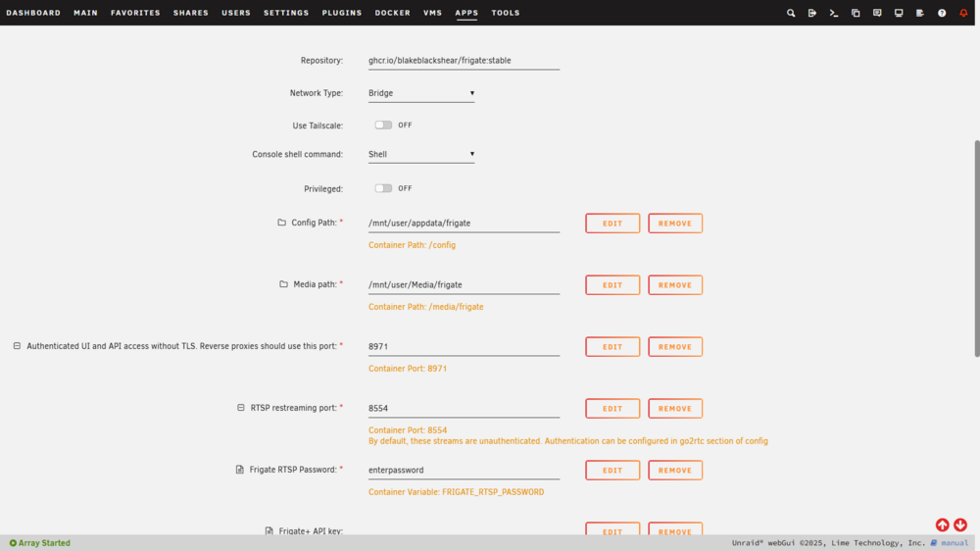Click the red down-arrow go-to-bottom icon
The width and height of the screenshot is (980, 551).
pyautogui.click(x=960, y=525)
